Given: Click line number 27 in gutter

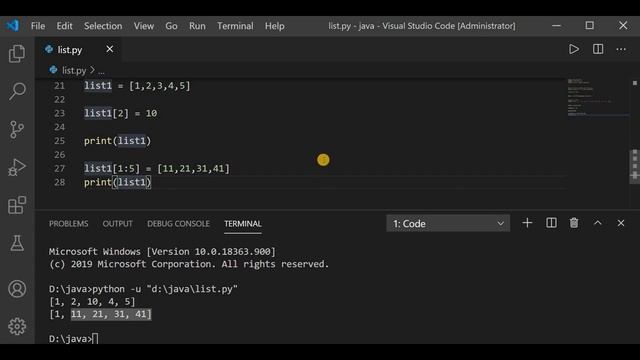Looking at the screenshot, I should click(x=60, y=168).
